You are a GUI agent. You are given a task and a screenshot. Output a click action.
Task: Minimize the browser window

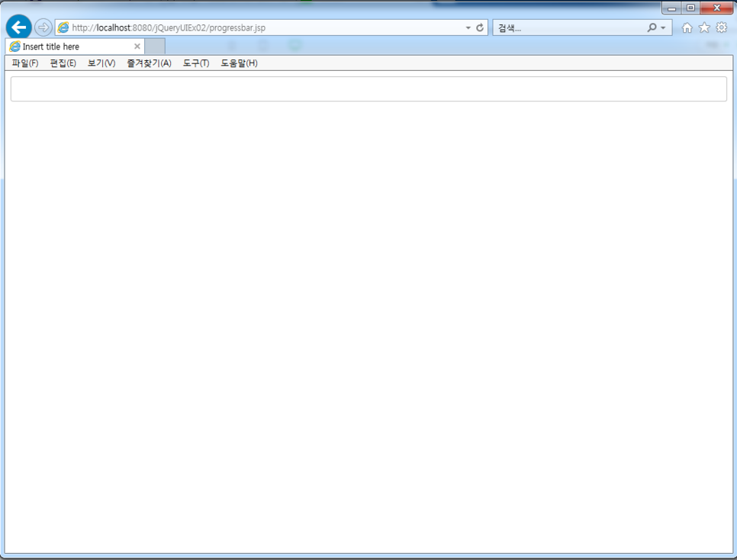point(671,8)
